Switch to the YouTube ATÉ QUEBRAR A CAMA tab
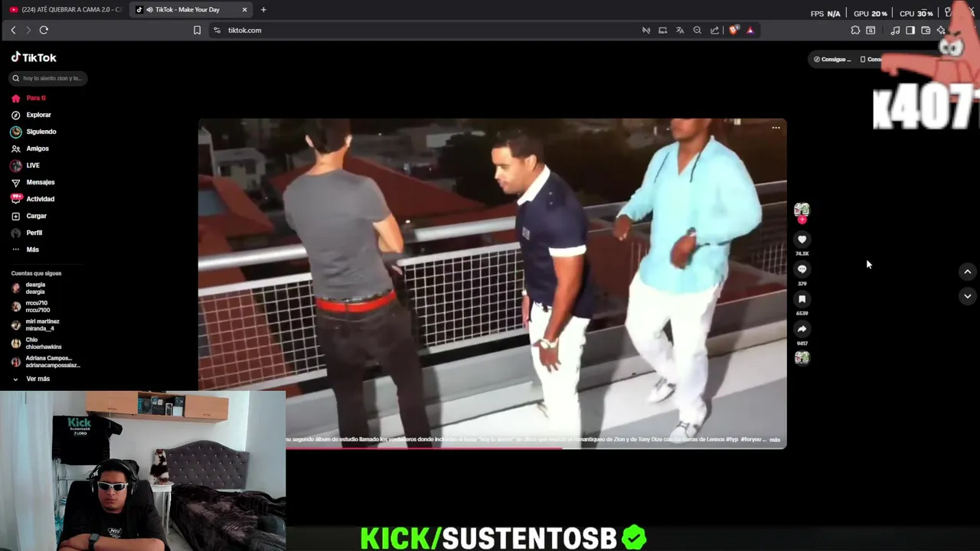 [x=65, y=9]
